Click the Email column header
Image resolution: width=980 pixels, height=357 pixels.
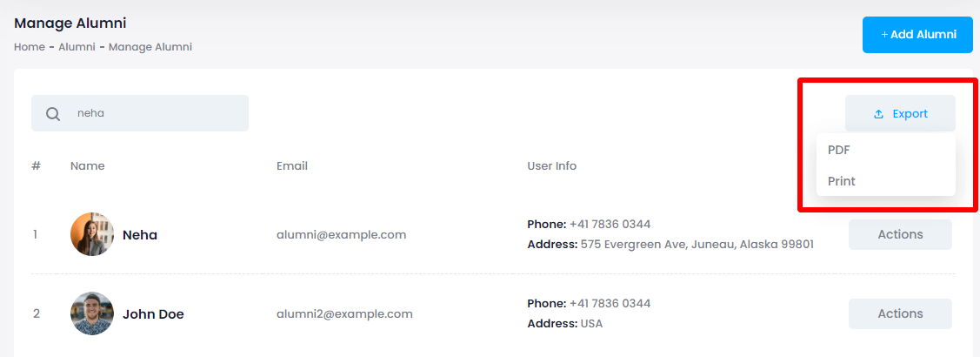point(292,166)
